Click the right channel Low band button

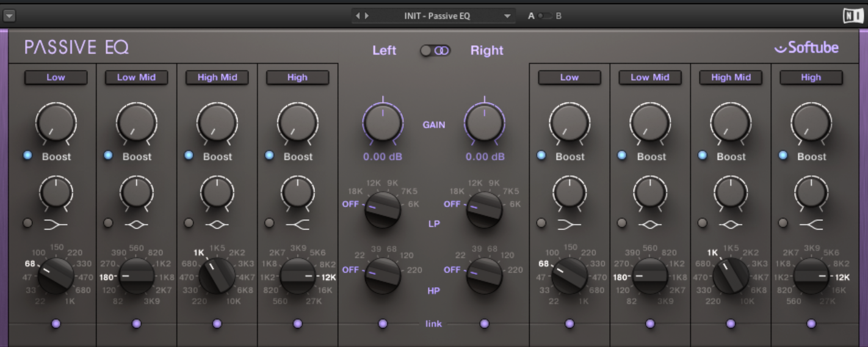[569, 77]
